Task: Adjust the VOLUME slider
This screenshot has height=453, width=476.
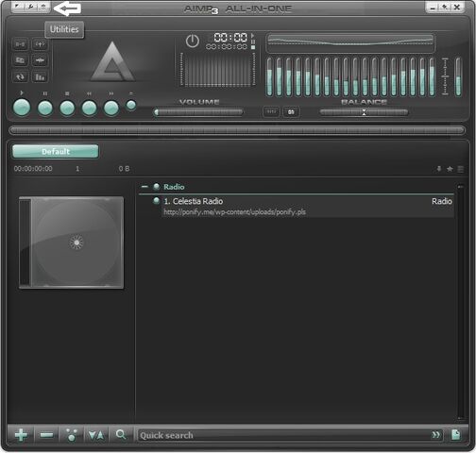Action: point(198,112)
